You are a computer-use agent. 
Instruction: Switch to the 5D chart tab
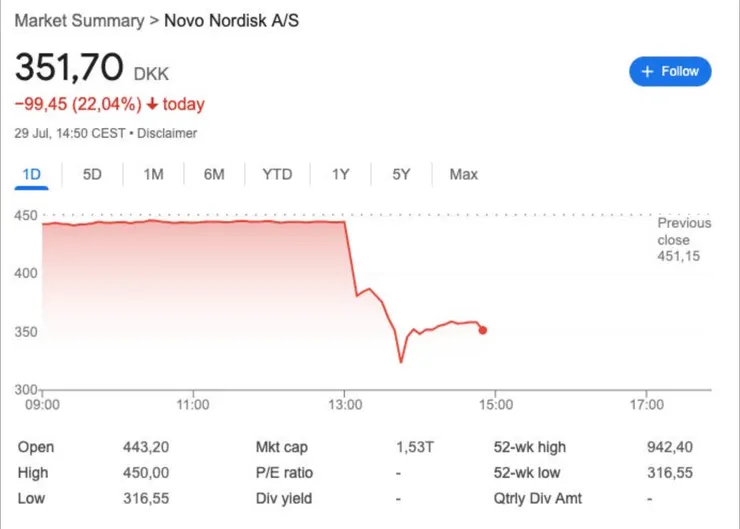point(92,174)
